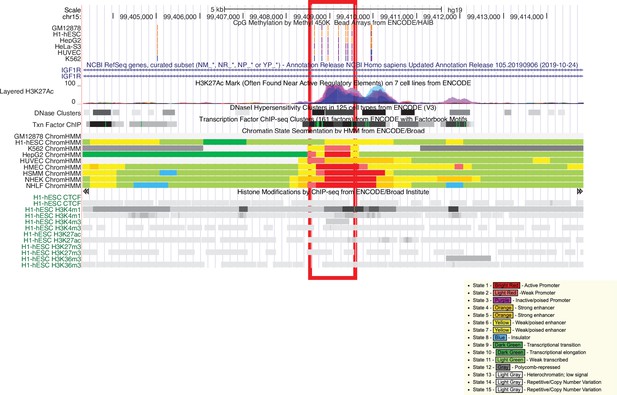The image size is (617, 395).
Task: Click the HUVEC methylation row label
Action: tap(69, 53)
